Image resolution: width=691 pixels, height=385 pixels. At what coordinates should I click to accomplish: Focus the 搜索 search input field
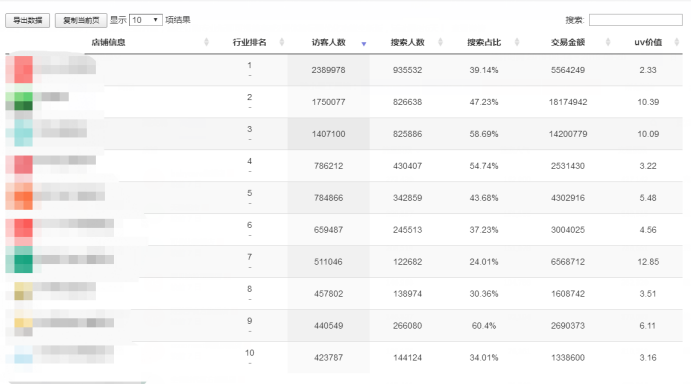(635, 20)
